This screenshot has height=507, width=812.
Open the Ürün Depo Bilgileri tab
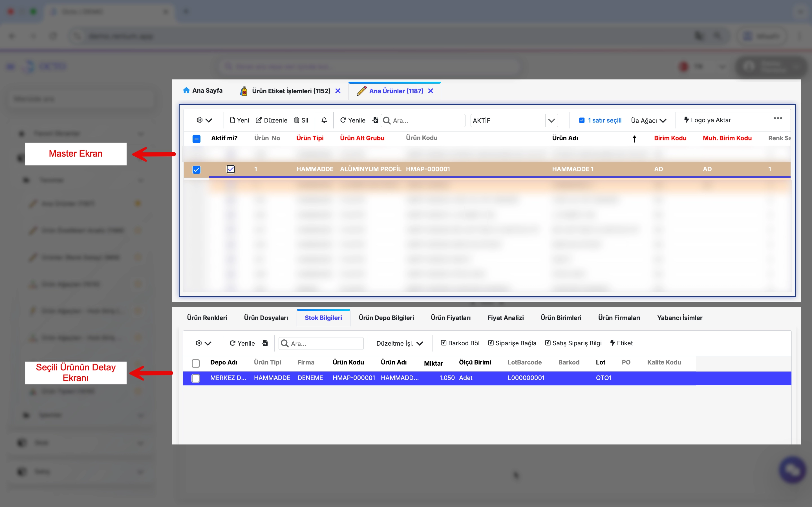[x=386, y=317]
